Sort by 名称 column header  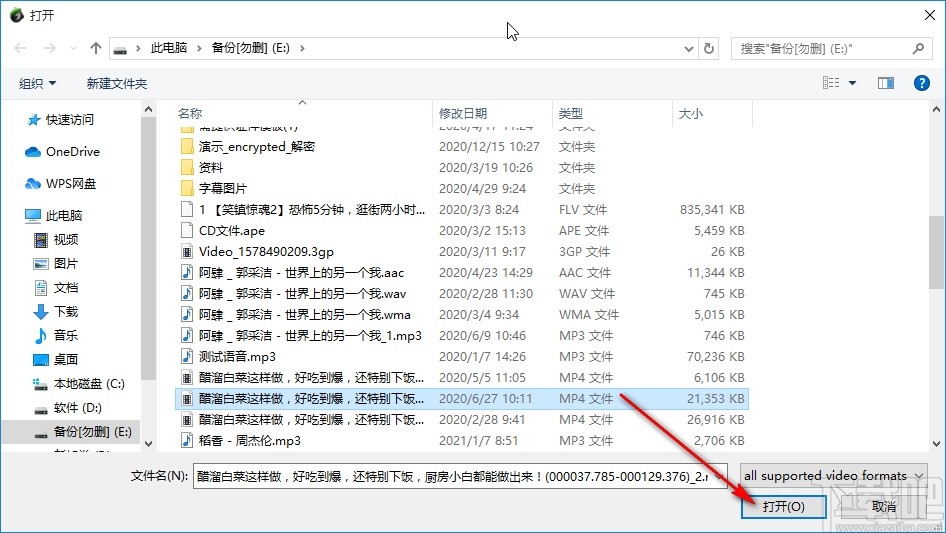(x=190, y=113)
